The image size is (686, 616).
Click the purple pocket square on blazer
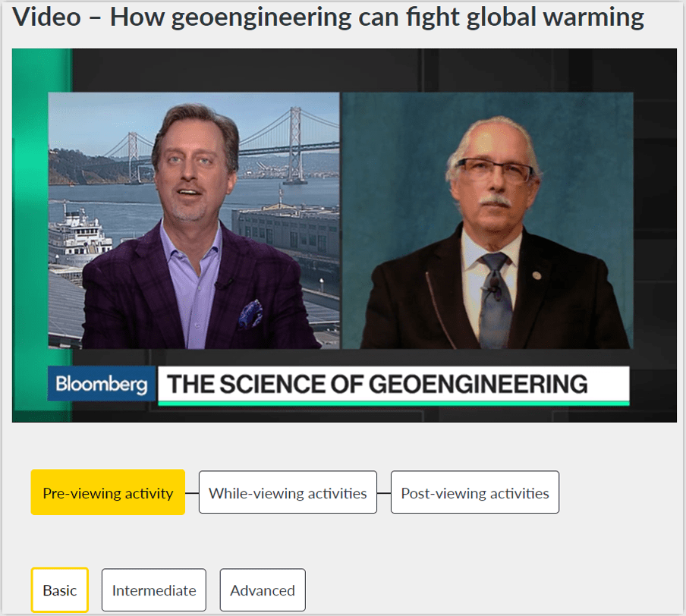250,313
